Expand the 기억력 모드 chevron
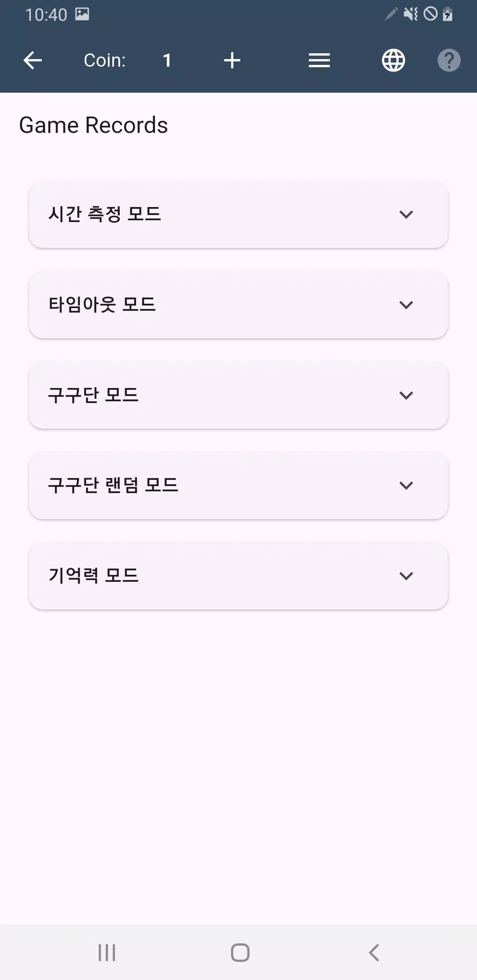 406,576
